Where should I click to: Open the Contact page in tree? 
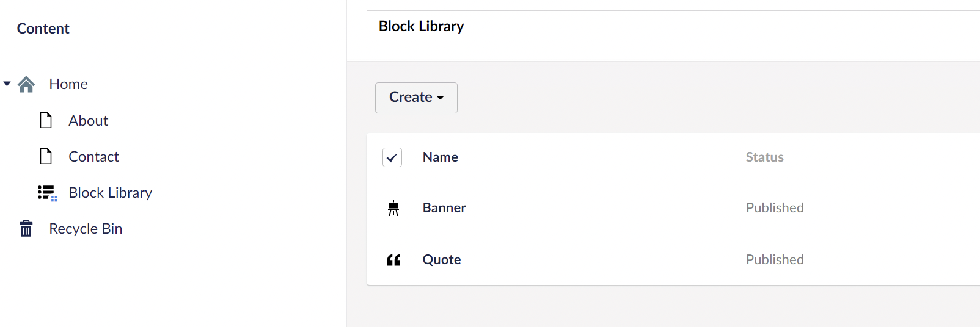click(93, 157)
